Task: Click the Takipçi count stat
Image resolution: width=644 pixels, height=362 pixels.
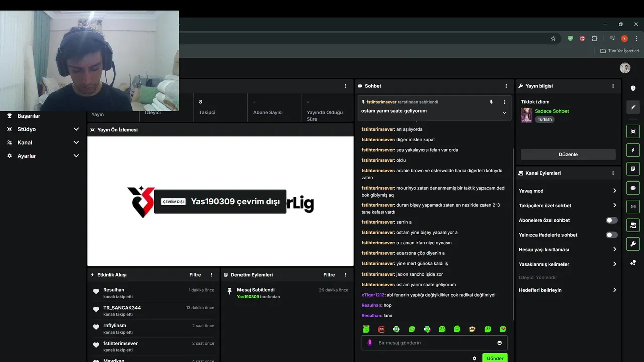Action: [x=219, y=107]
